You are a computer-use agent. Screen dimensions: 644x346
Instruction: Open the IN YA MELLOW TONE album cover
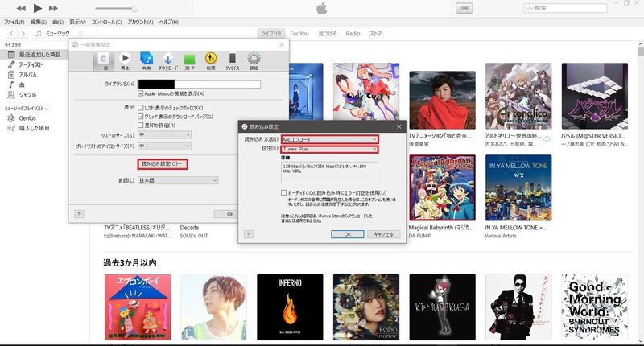pyautogui.click(x=518, y=187)
